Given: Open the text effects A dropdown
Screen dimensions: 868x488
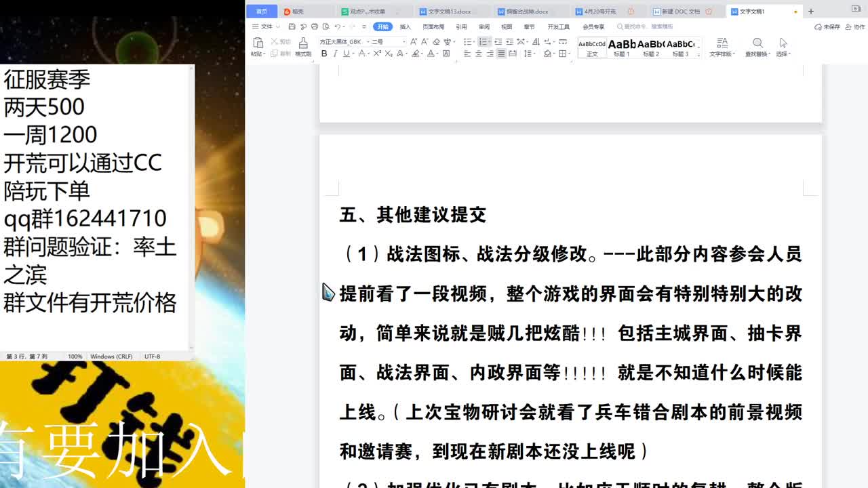Looking at the screenshot, I should 401,54.
